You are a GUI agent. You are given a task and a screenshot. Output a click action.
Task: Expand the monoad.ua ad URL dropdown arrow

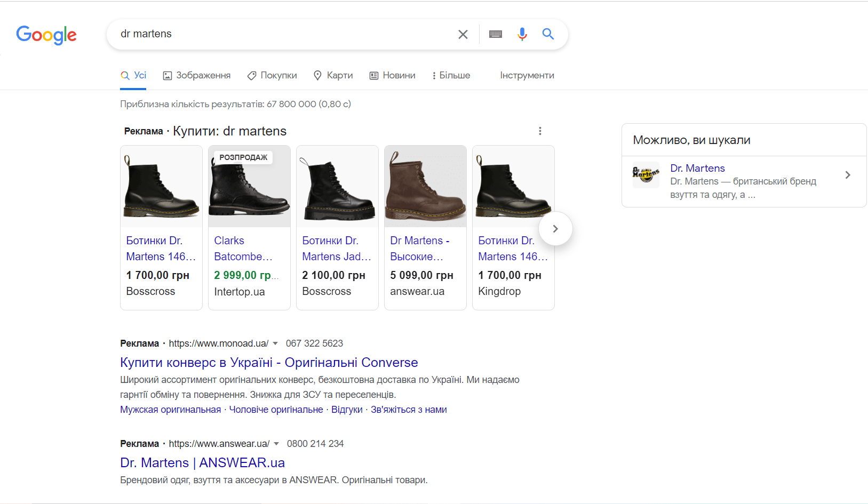tap(275, 343)
